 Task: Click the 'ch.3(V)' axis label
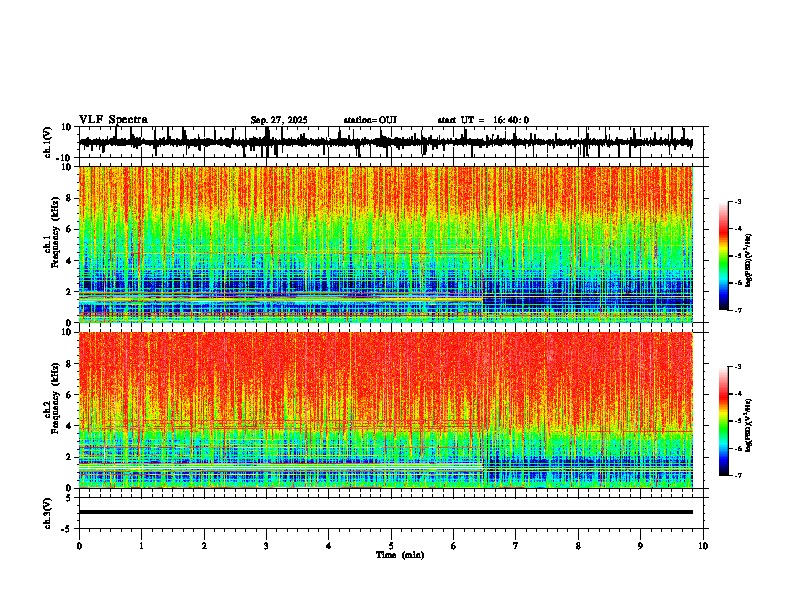[x=47, y=513]
